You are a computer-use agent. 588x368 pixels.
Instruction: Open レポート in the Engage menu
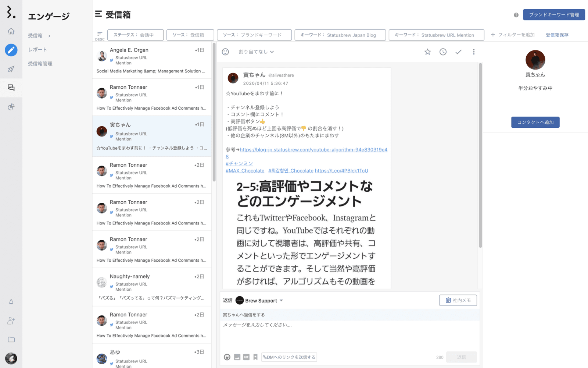click(37, 50)
